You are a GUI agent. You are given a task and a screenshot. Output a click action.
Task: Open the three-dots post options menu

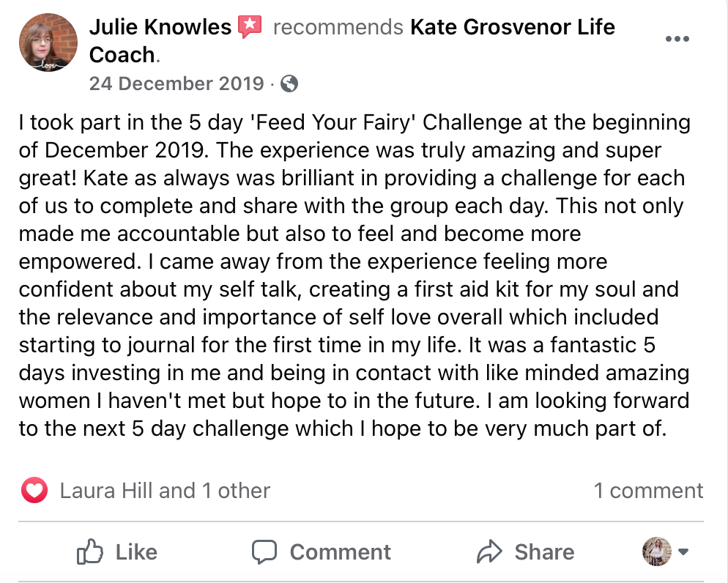pos(677,40)
